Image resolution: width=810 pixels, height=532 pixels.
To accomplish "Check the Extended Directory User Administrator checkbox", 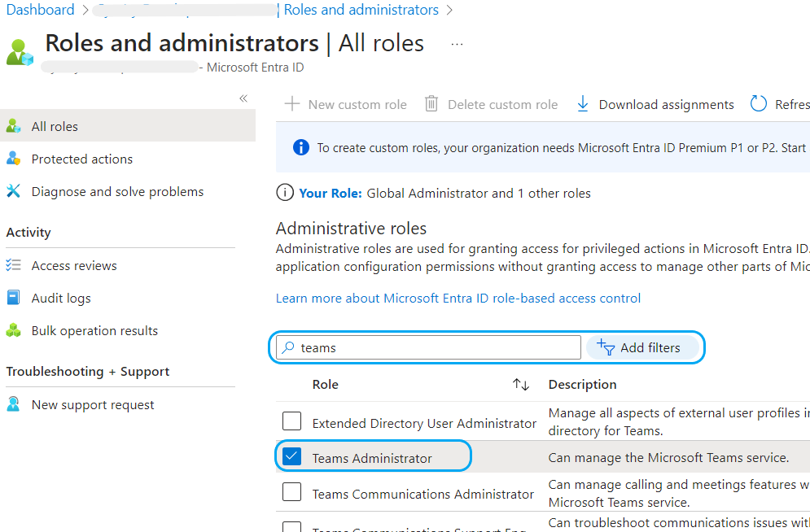I will coord(291,421).
